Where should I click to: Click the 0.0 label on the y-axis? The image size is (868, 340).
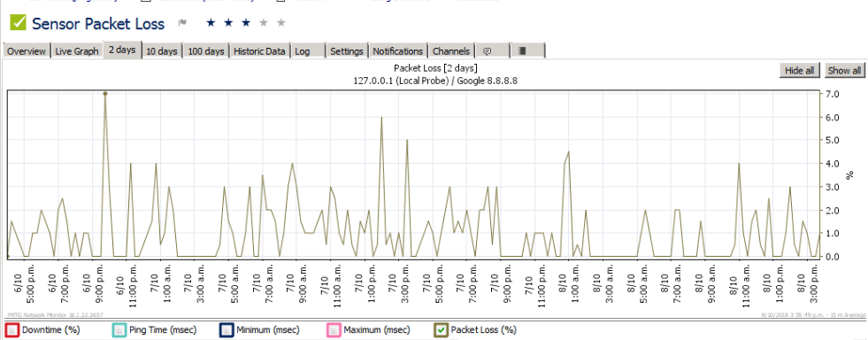click(832, 257)
